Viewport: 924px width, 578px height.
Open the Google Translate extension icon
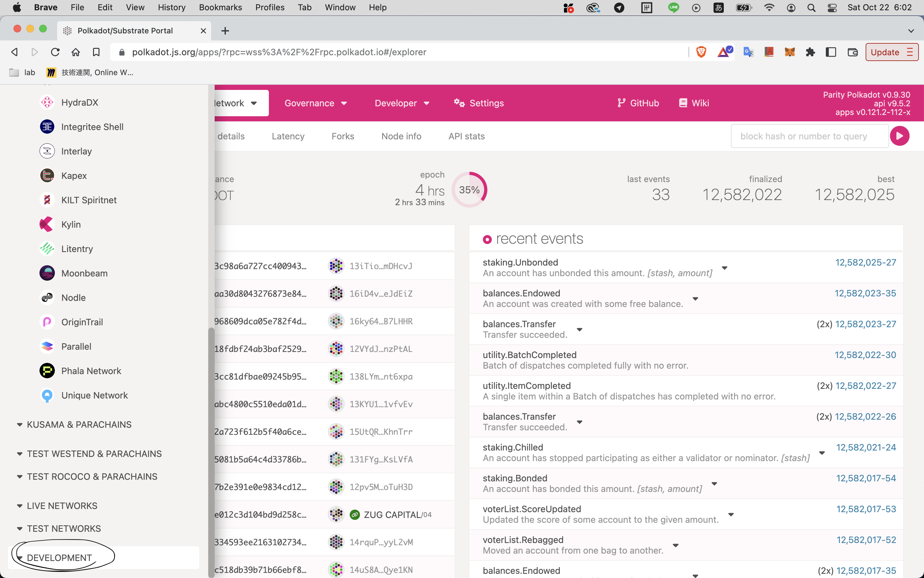(748, 52)
